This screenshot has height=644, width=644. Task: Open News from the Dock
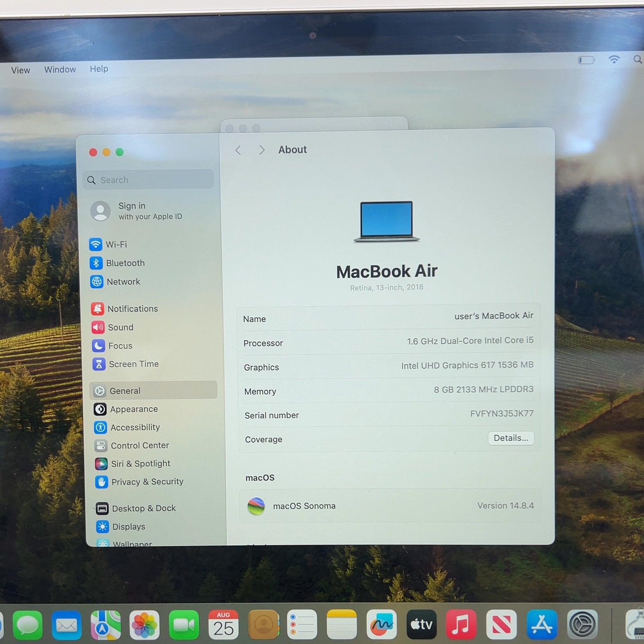[501, 624]
